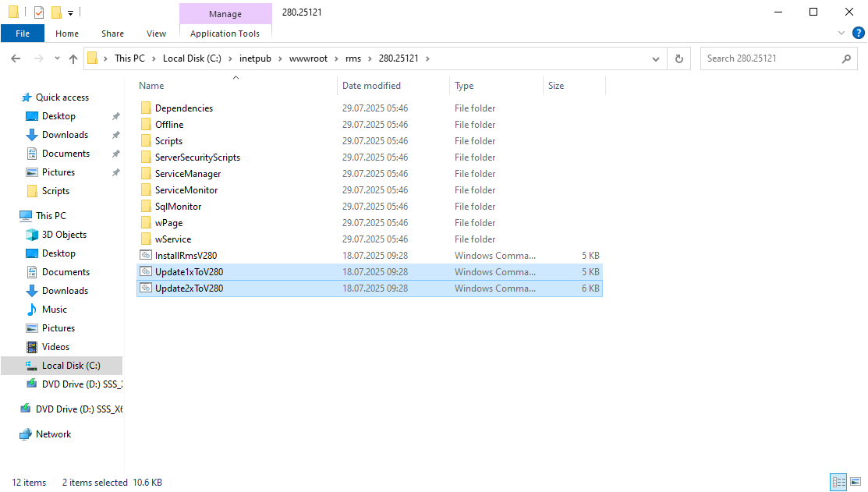Expand chevron after 'inetpub' breadcrumb
The height and width of the screenshot is (492, 868).
point(280,58)
